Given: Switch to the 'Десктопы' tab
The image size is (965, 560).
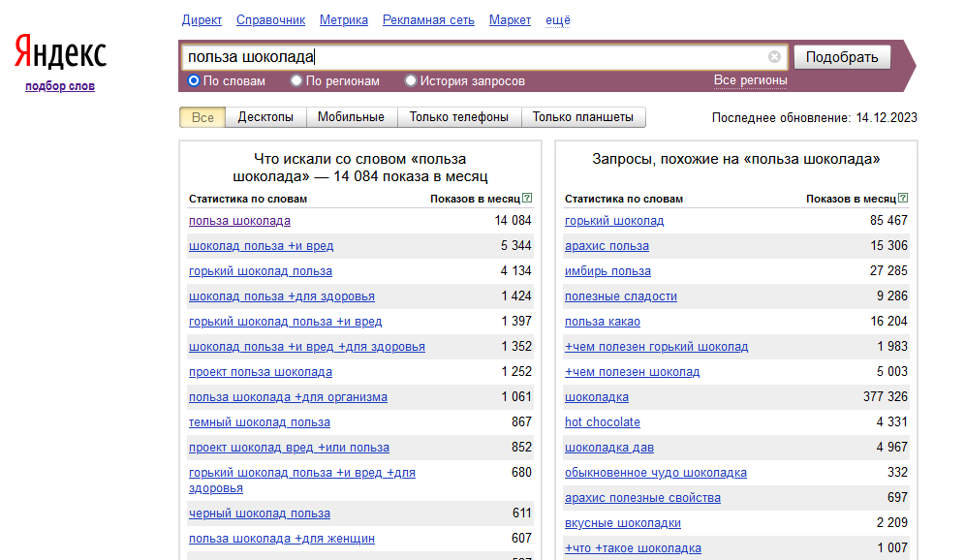Looking at the screenshot, I should click(265, 117).
